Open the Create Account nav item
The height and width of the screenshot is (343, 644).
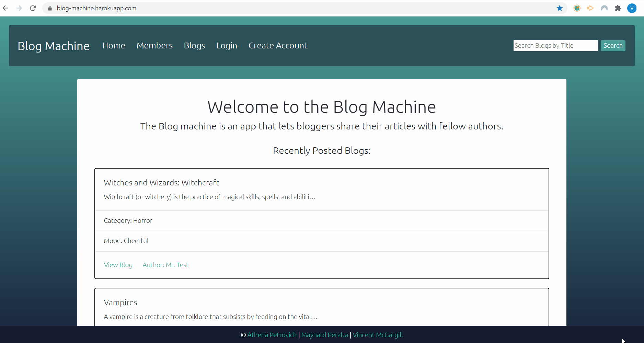[x=278, y=45]
